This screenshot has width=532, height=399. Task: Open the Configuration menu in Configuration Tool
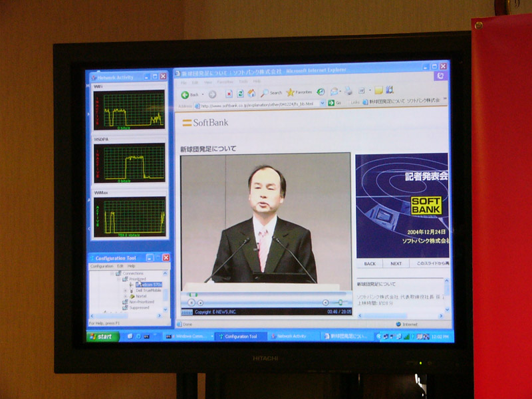(102, 267)
